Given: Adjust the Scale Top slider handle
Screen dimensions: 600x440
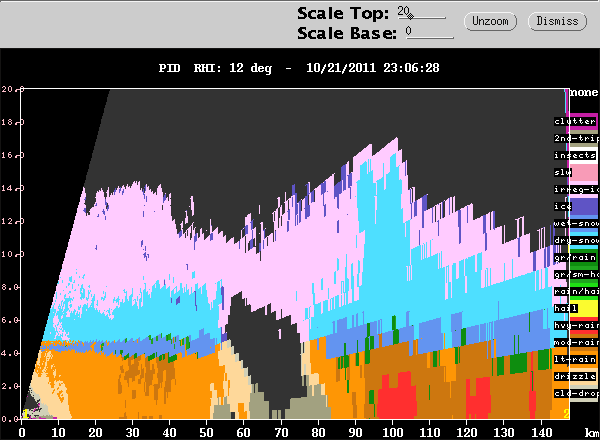Looking at the screenshot, I should coord(410,16).
